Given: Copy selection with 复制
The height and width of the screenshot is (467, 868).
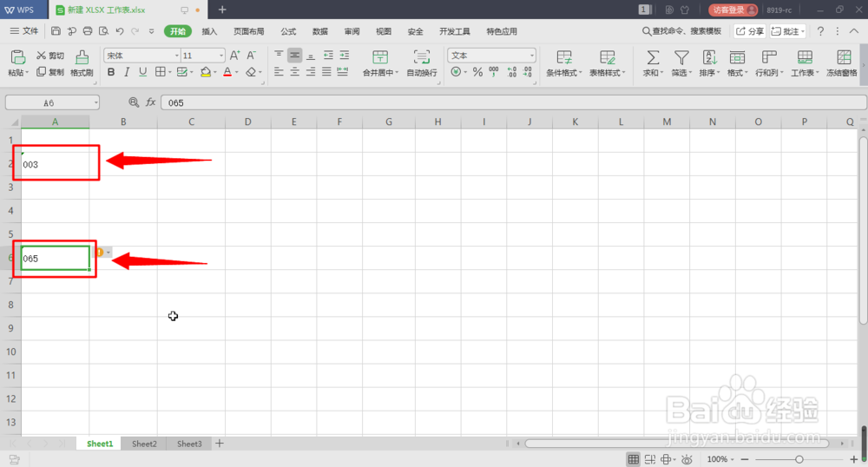Looking at the screenshot, I should (49, 72).
